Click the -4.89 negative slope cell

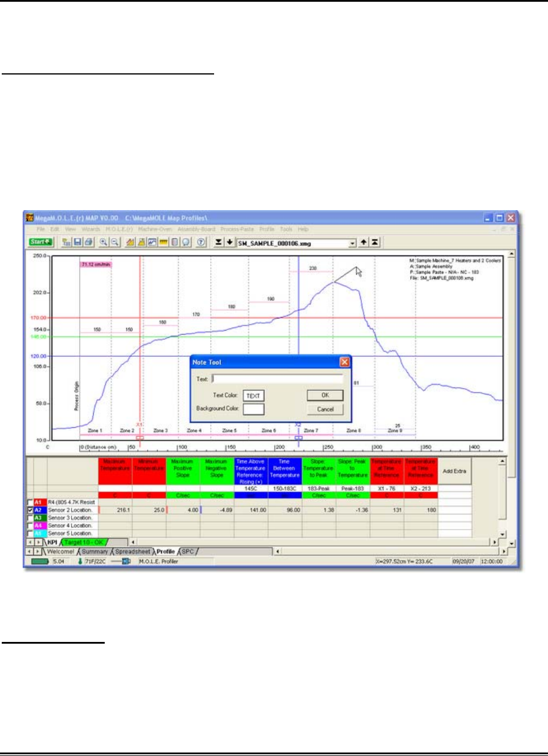(x=216, y=510)
